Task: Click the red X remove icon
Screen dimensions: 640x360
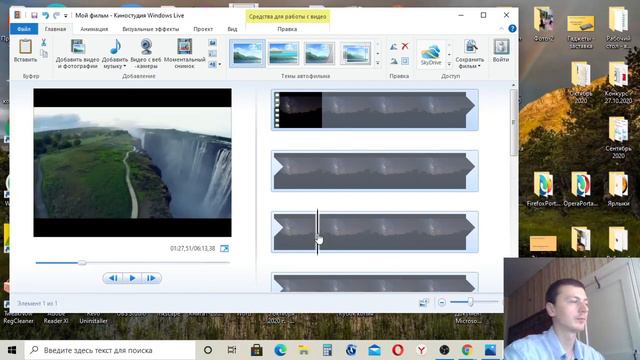Action: pos(405,46)
